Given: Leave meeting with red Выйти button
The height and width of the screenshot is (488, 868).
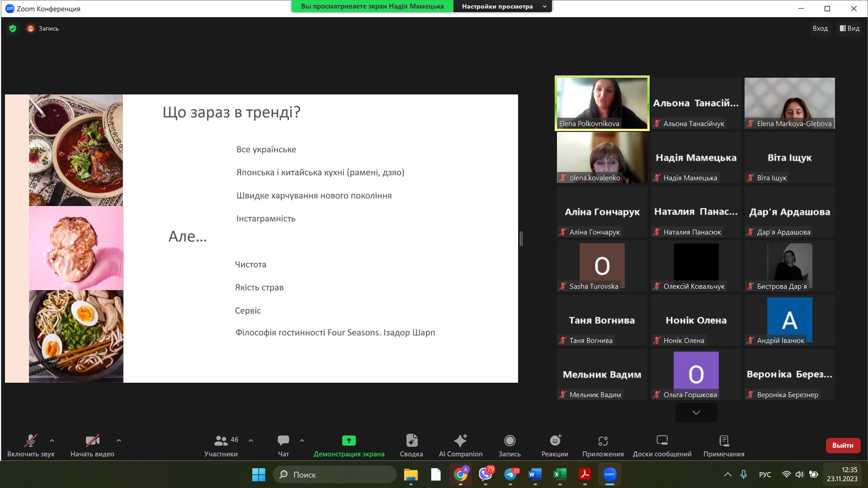Looking at the screenshot, I should pos(842,445).
